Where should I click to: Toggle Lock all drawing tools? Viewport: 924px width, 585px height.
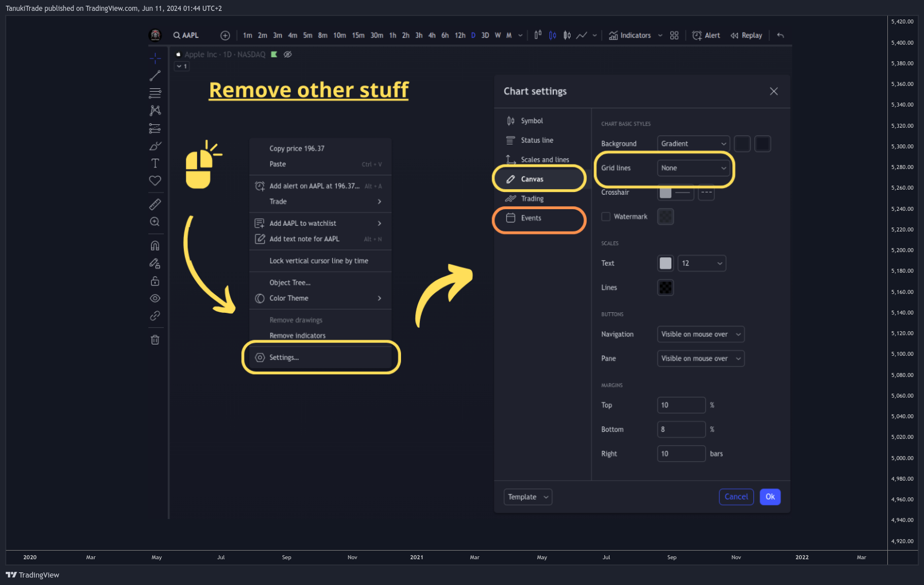pos(155,281)
